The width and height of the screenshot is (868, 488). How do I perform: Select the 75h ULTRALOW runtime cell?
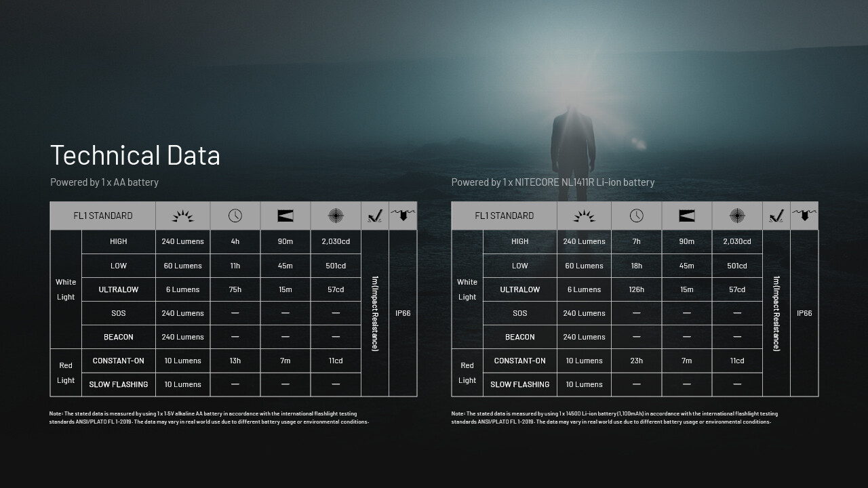click(235, 289)
